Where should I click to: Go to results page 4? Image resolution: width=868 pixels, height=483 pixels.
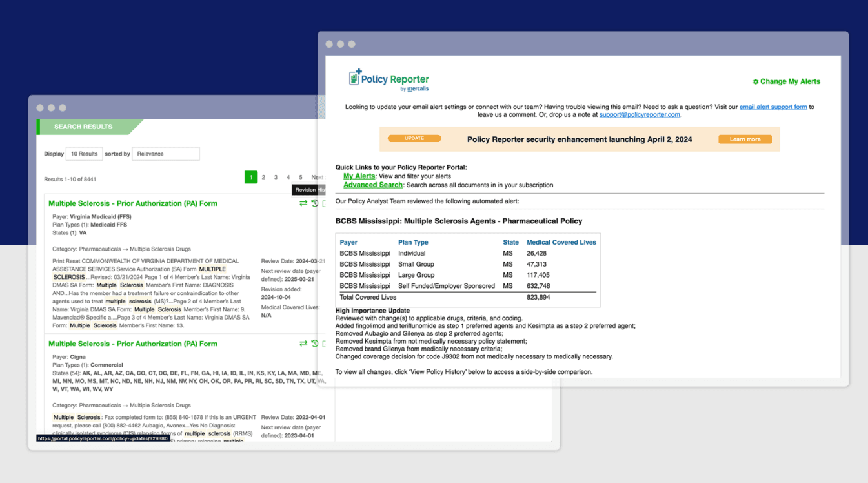[x=288, y=177]
